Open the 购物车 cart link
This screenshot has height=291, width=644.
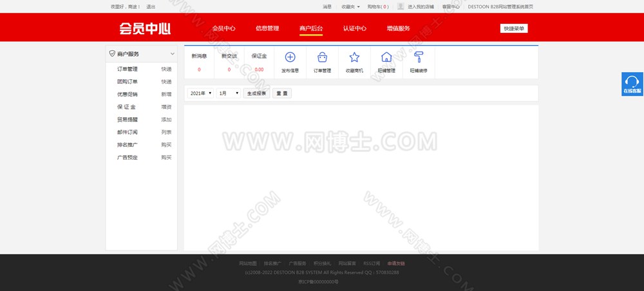(x=378, y=6)
